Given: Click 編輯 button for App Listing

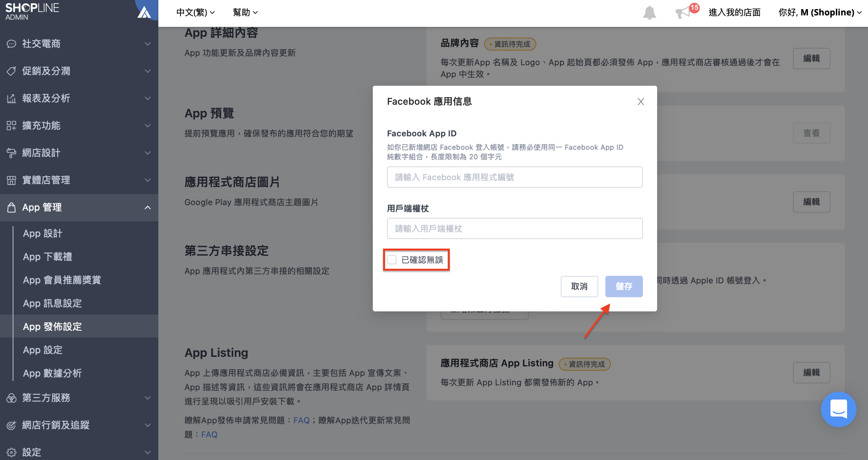Looking at the screenshot, I should click(812, 373).
